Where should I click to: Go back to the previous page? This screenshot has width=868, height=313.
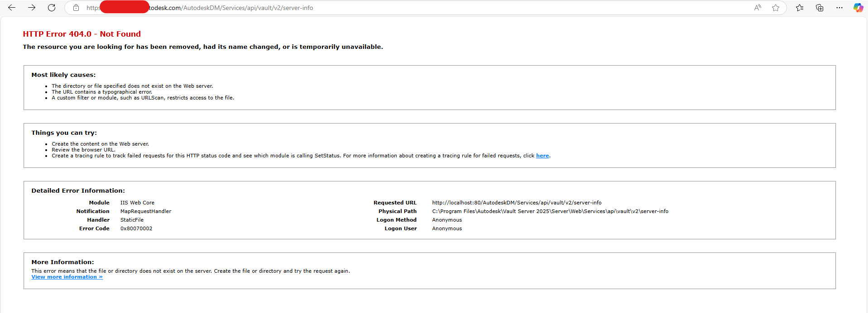(12, 8)
